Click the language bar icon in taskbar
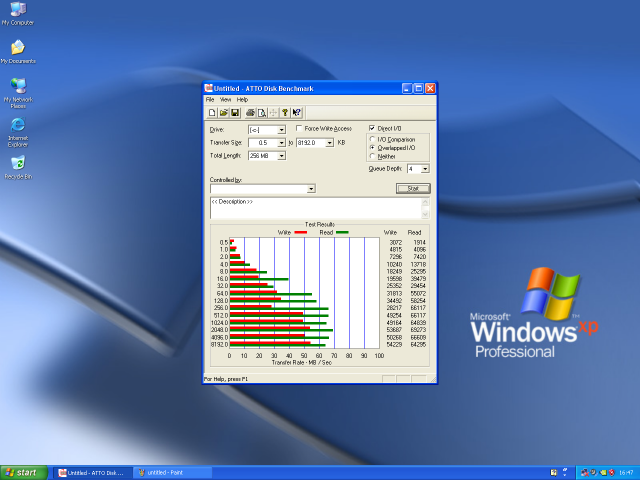 click(553, 473)
